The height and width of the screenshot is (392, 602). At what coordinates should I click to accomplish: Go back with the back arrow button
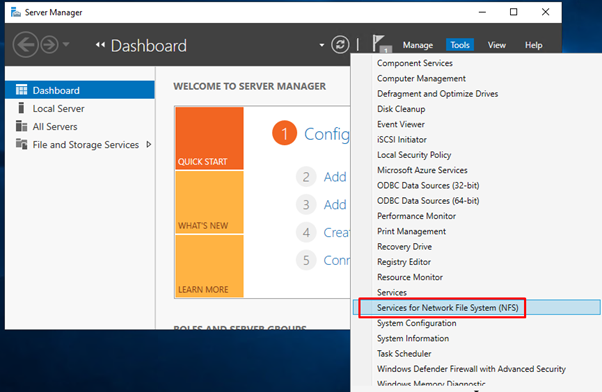(26, 45)
